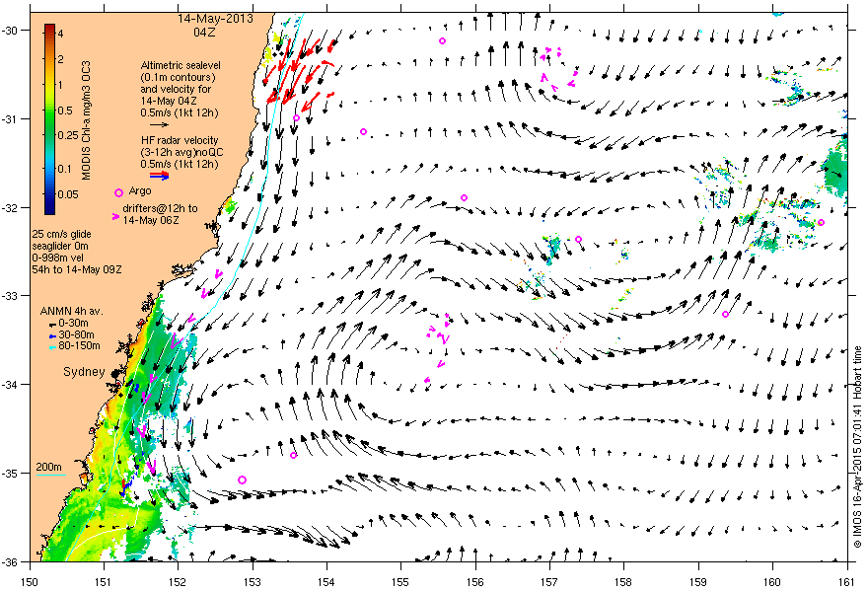Click the magenta drifters legend marker

point(115,216)
